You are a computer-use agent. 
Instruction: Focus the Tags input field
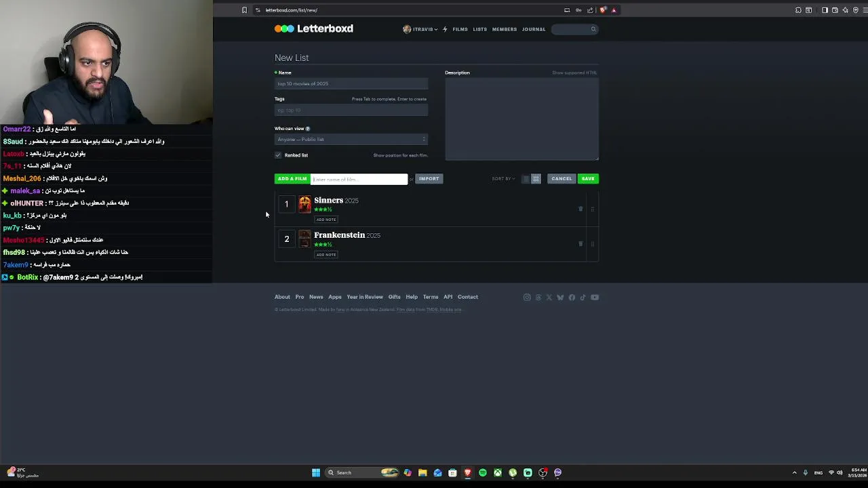coord(351,110)
